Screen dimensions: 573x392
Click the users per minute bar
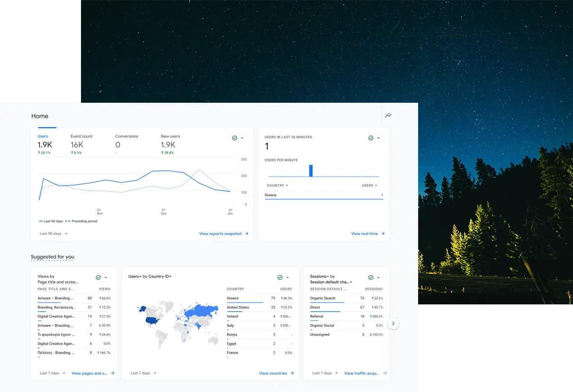click(311, 170)
